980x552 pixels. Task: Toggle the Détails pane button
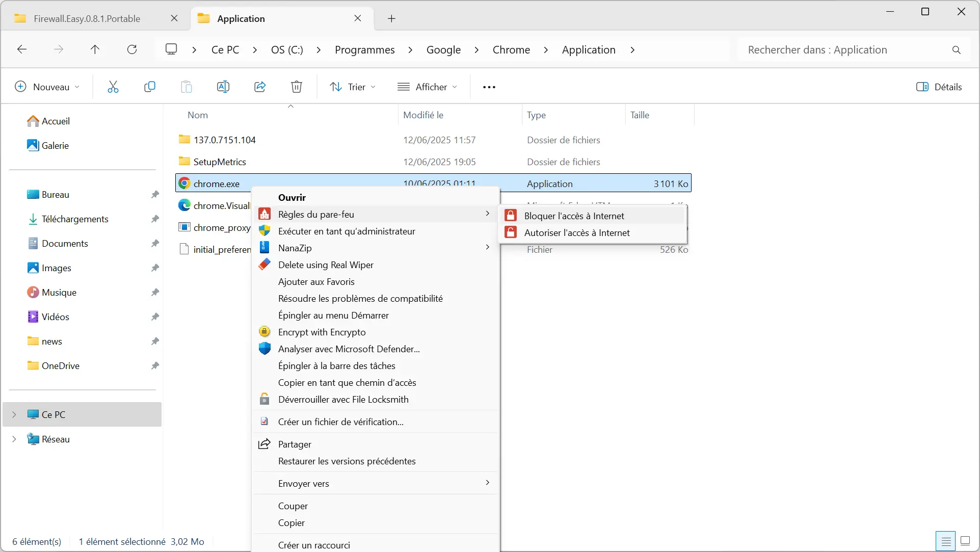939,87
